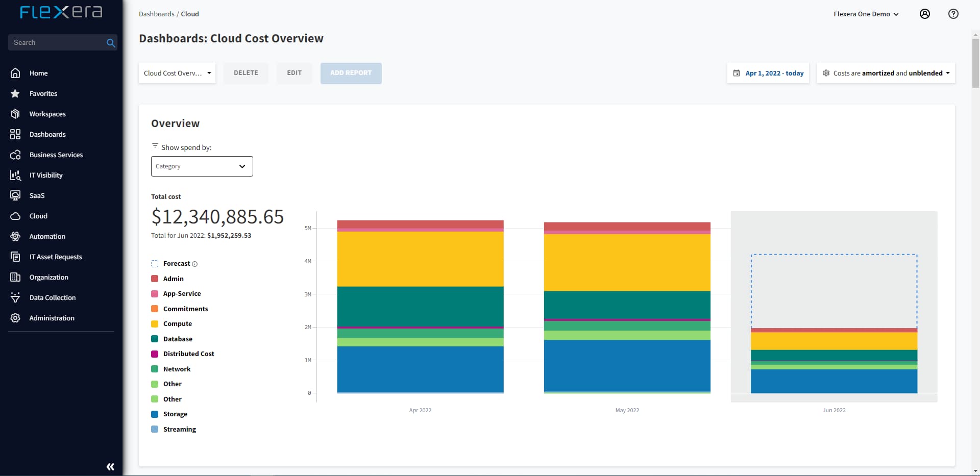Click the search magnifier icon
This screenshot has height=476, width=980.
point(110,43)
